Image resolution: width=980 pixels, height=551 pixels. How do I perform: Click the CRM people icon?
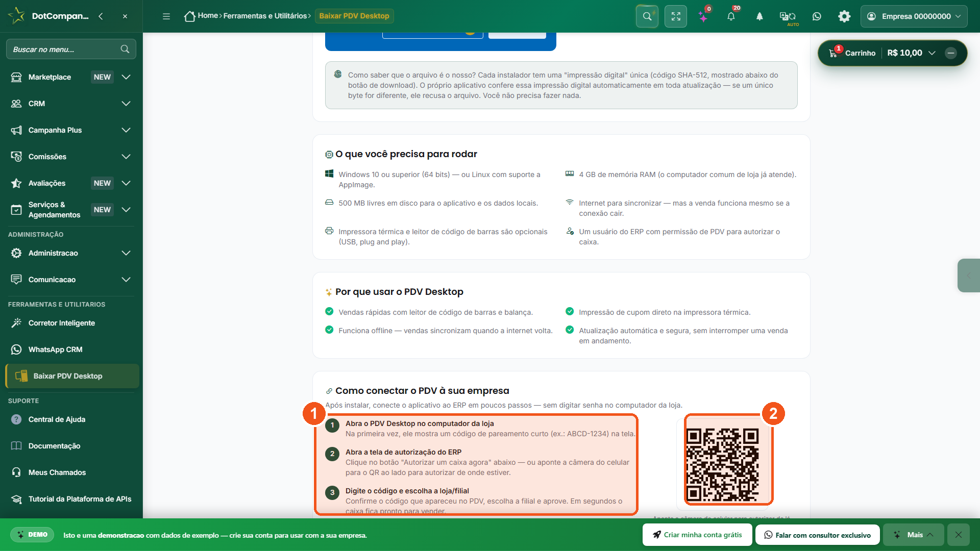pyautogui.click(x=16, y=104)
